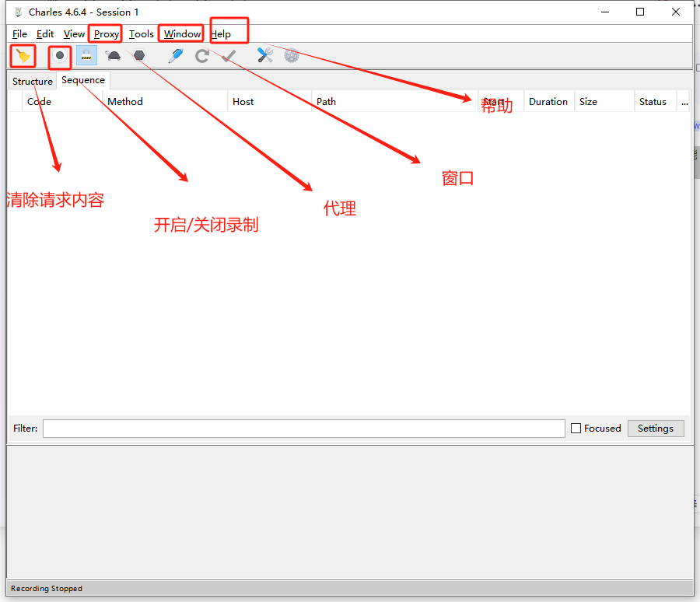Screen dimensions: 700x602
Task: Sort by the Host column header
Action: pos(270,101)
